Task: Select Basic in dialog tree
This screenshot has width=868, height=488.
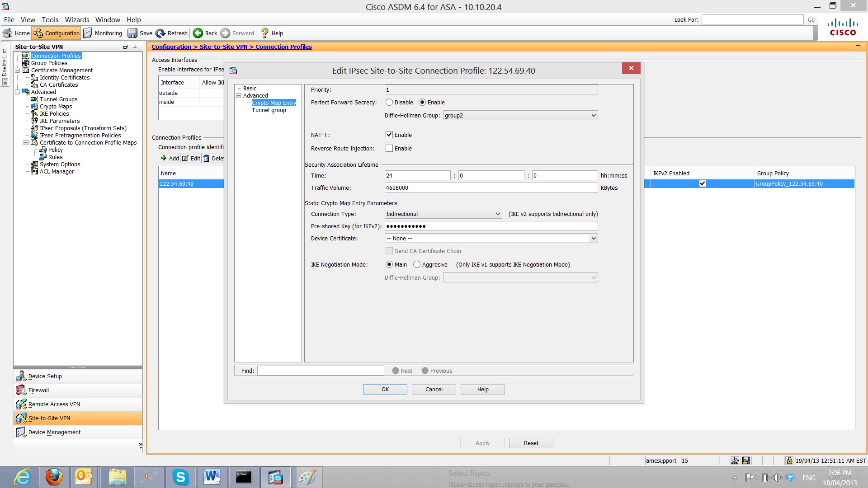Action: coord(250,89)
